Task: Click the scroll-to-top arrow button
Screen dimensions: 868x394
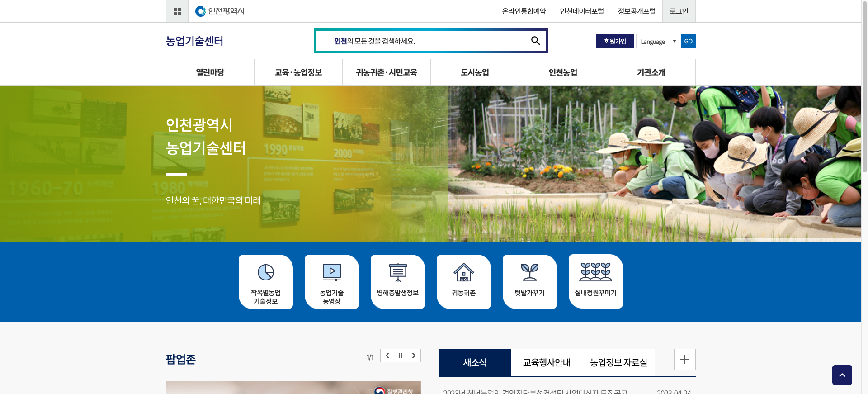Action: [x=842, y=375]
